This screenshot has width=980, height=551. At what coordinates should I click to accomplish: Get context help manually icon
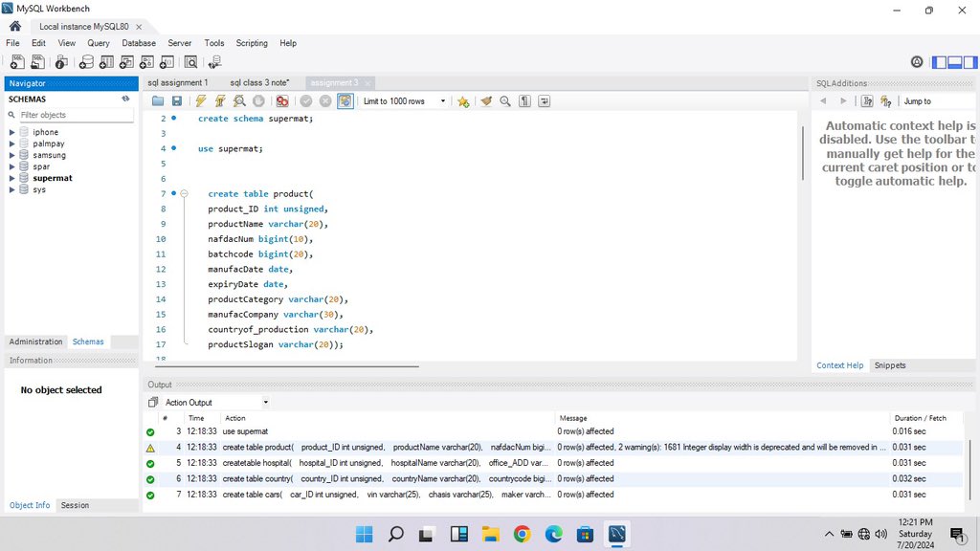click(x=867, y=101)
